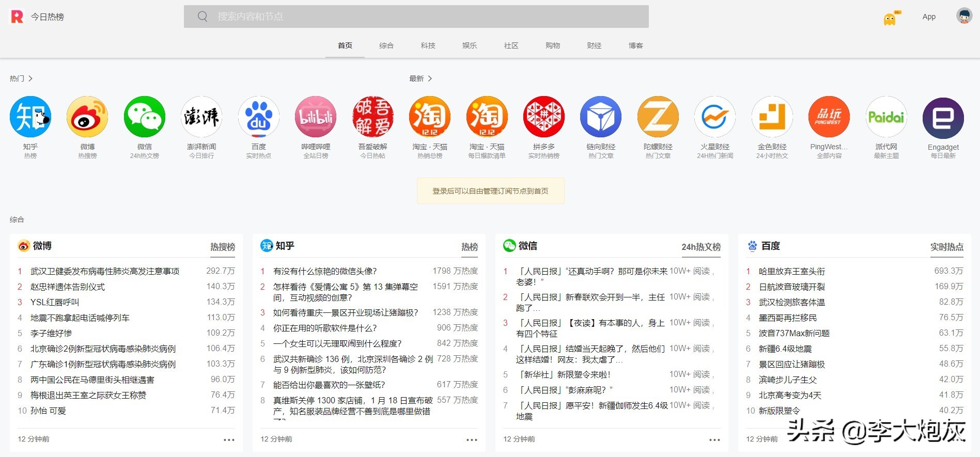Open the 派代网 Paidai icon
This screenshot has width=980, height=457.
[886, 117]
